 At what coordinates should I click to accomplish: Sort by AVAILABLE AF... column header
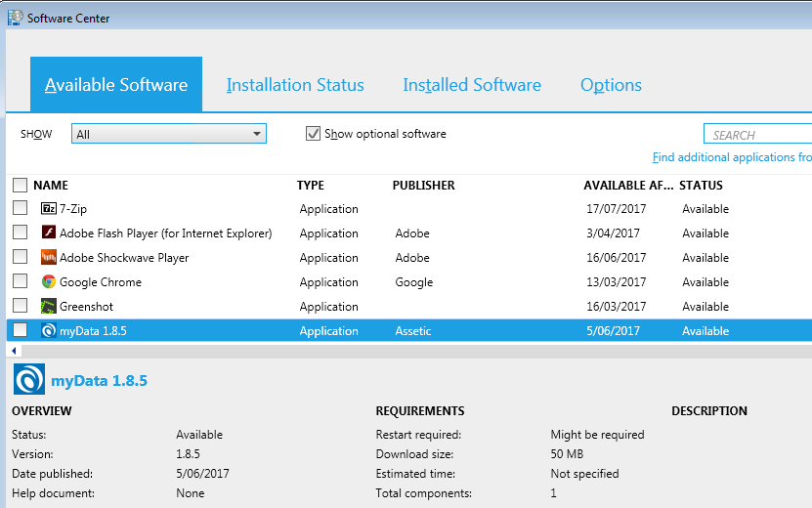point(628,186)
